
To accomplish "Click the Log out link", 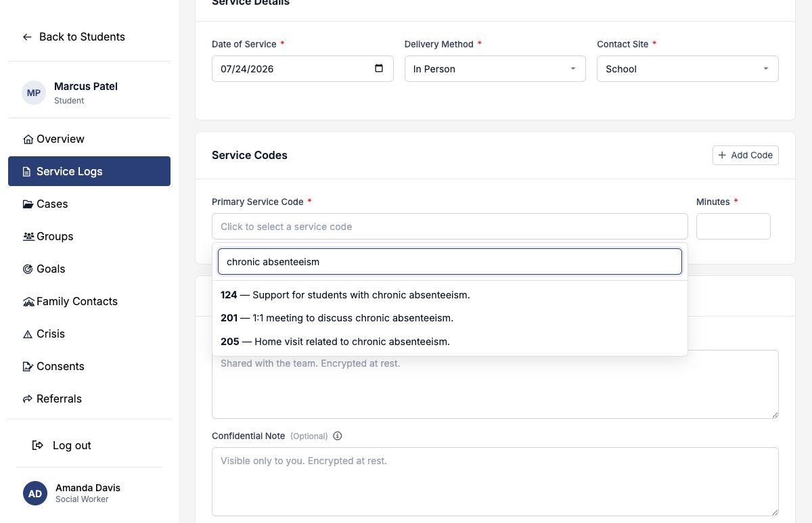I will tap(62, 445).
